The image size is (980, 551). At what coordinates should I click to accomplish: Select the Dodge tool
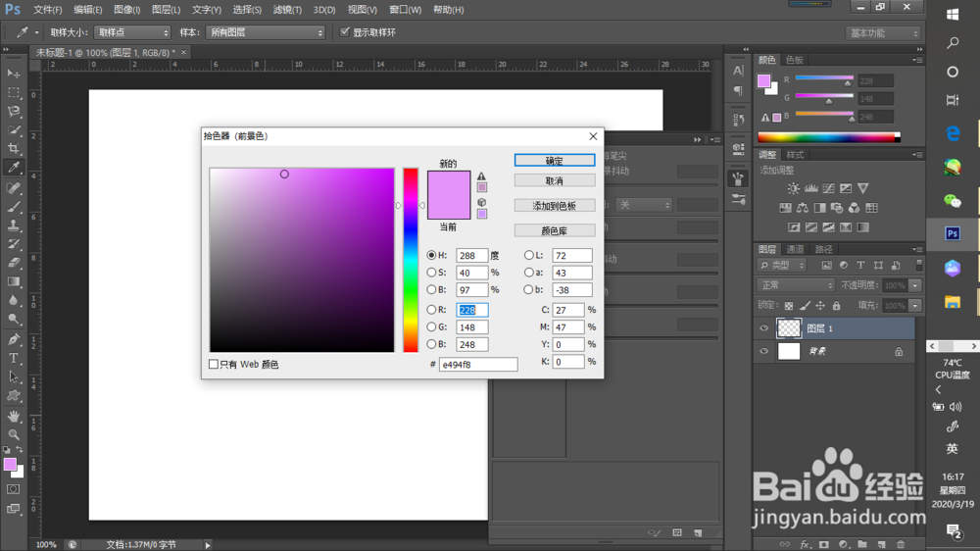[x=13, y=319]
